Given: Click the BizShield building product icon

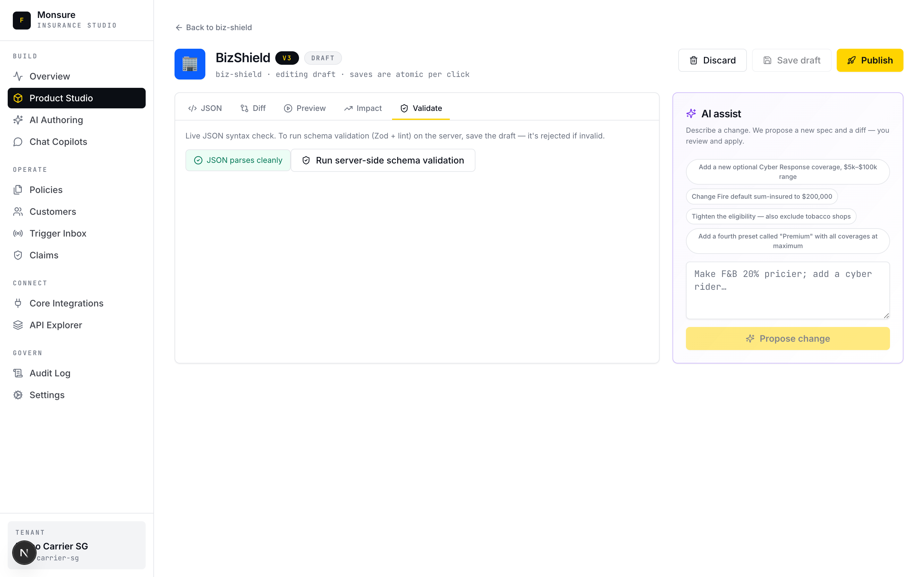Looking at the screenshot, I should pos(190,64).
